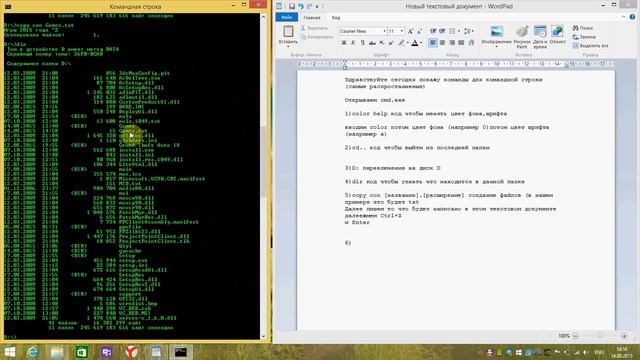This screenshot has width=640, height=360.
Task: Toggle italic formatting in WordPad
Action: tap(353, 43)
